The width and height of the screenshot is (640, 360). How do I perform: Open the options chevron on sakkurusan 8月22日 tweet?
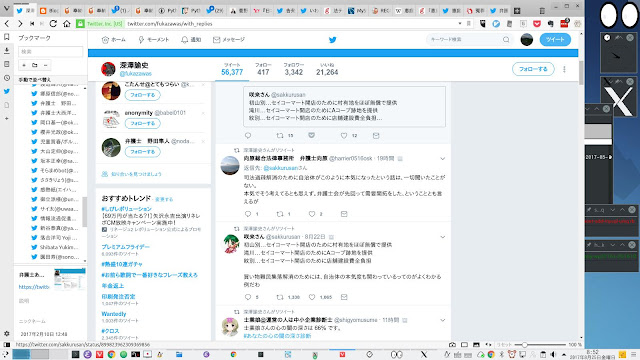tap(442, 237)
